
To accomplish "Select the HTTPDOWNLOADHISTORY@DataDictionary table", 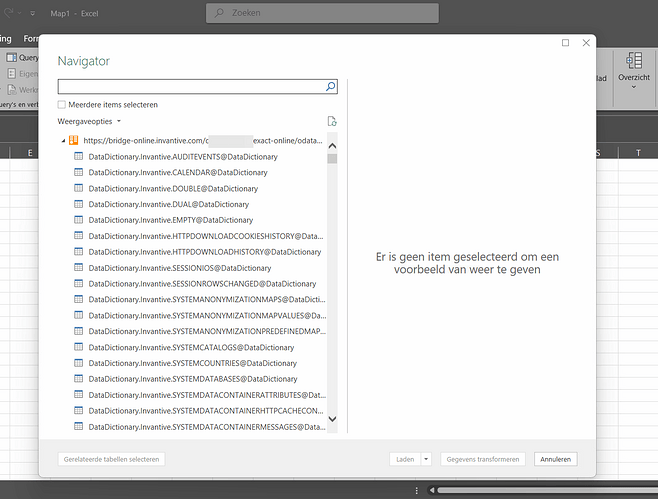I will click(205, 252).
